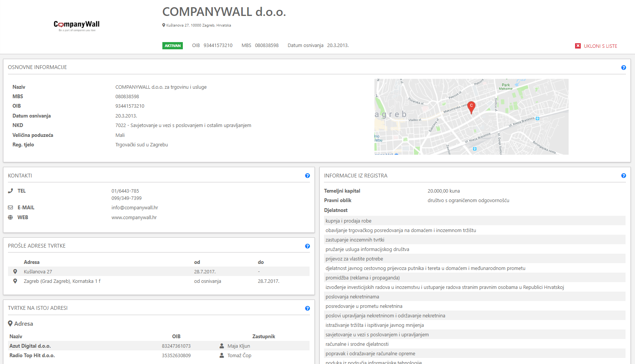The width and height of the screenshot is (635, 364).
Task: Click the activity row računalne i srodne djelatnosti
Action: click(x=475, y=344)
